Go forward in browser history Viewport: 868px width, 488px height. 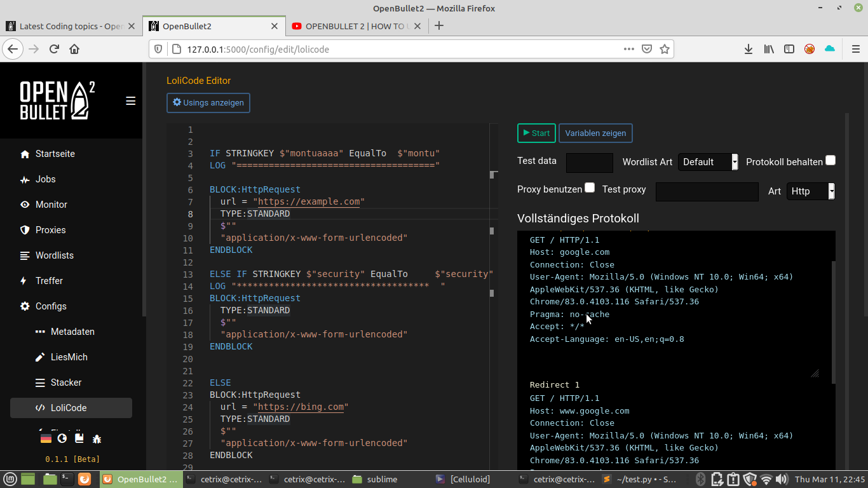pos(34,49)
